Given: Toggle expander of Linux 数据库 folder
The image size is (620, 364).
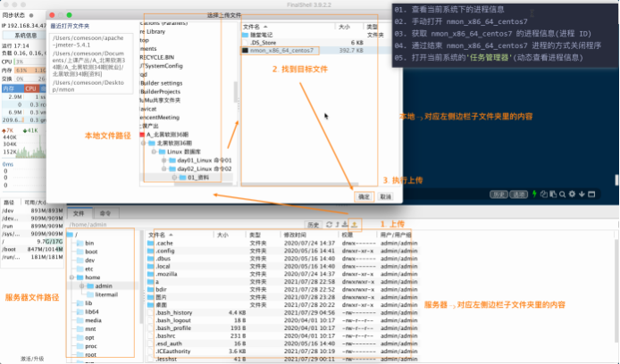Looking at the screenshot, I should [154, 152].
